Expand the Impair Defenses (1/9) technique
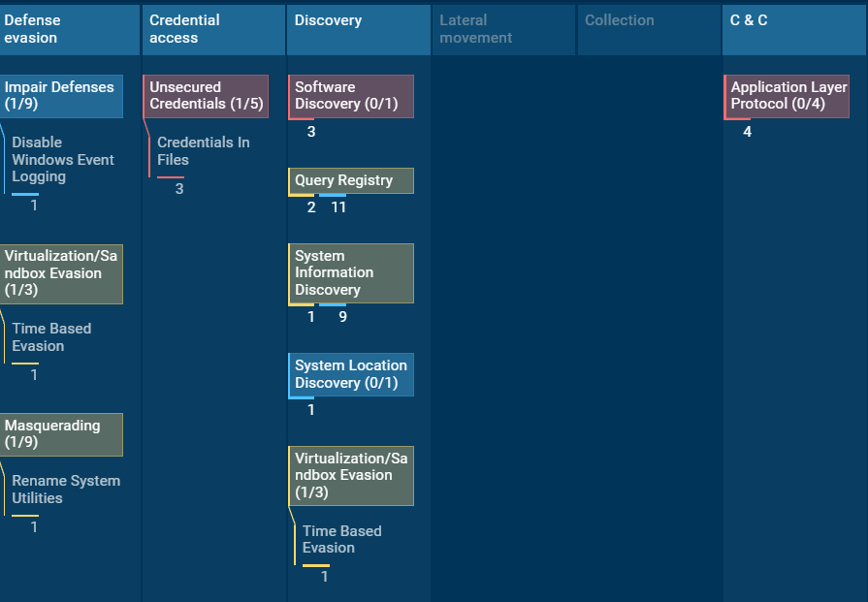This screenshot has width=868, height=602. (x=61, y=96)
